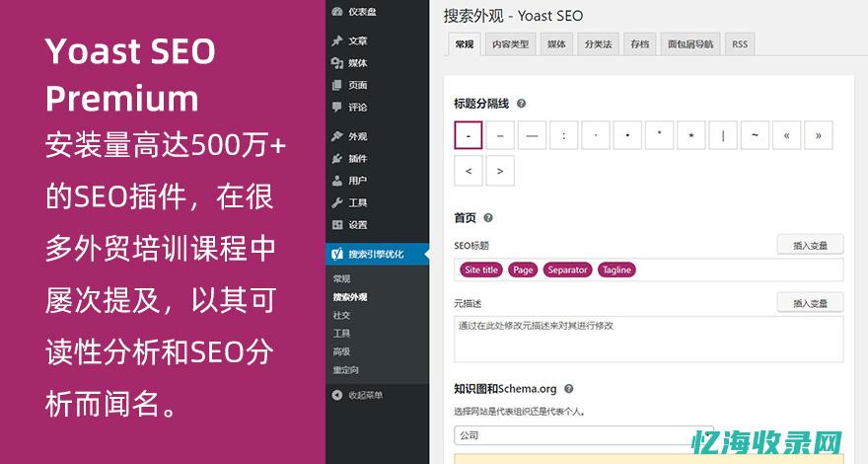Click the pin icon beside 文章
Image resolution: width=868 pixels, height=464 pixels.
[337, 41]
